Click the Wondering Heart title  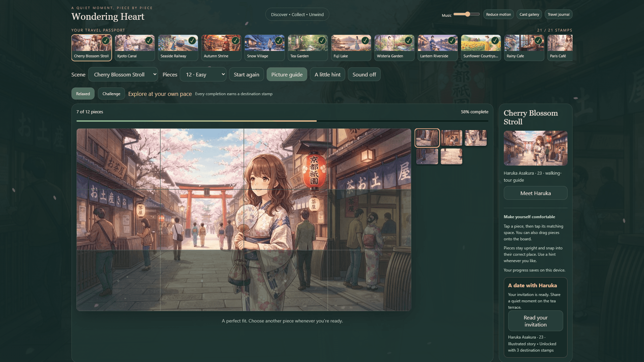coord(108,16)
